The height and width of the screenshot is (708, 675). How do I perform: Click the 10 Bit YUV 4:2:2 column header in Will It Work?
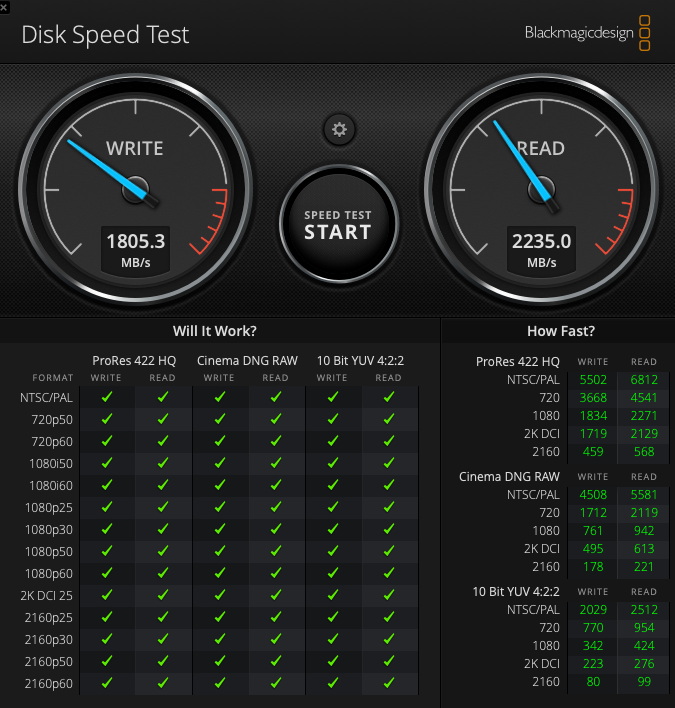tap(360, 361)
